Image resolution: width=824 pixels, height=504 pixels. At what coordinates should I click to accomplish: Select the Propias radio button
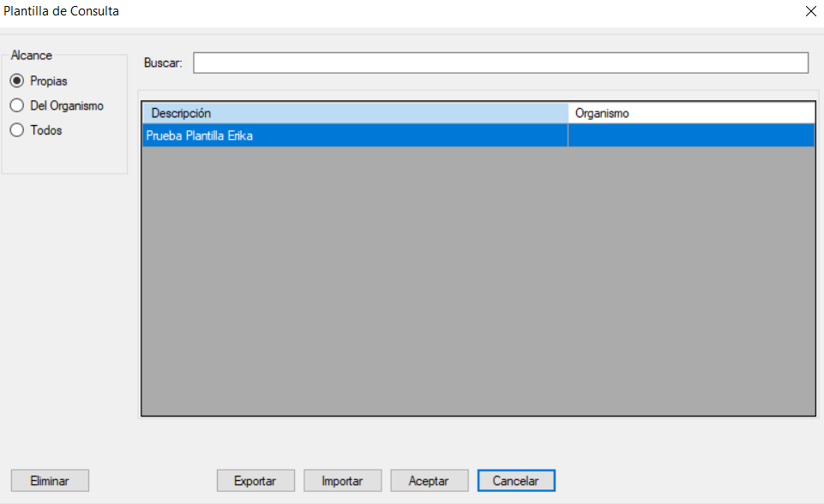click(16, 81)
